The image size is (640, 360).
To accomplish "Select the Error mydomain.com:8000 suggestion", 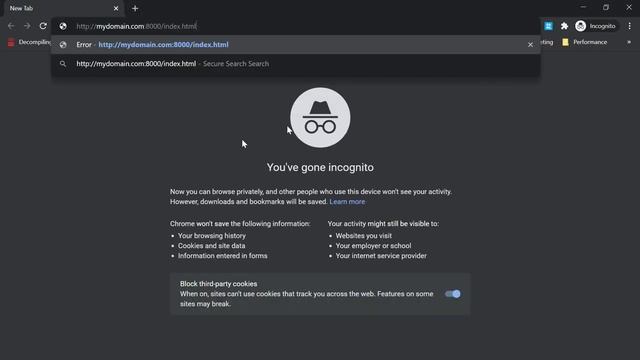I will pos(296,44).
